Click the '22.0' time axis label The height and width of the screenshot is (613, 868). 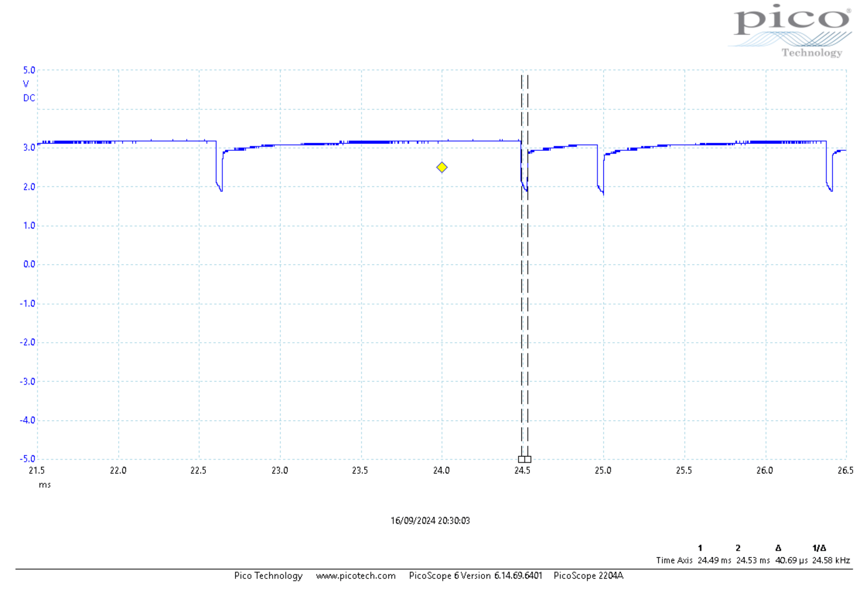(118, 471)
